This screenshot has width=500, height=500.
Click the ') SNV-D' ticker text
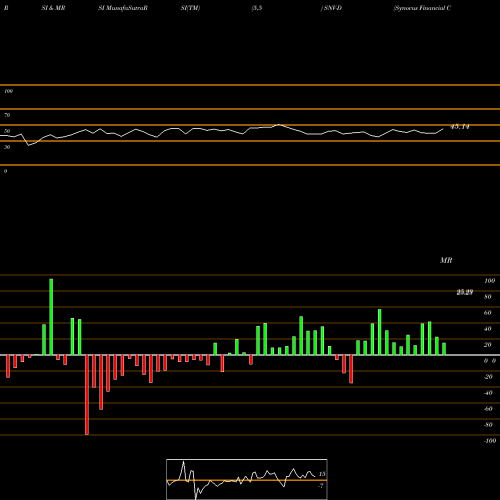pyautogui.click(x=331, y=8)
